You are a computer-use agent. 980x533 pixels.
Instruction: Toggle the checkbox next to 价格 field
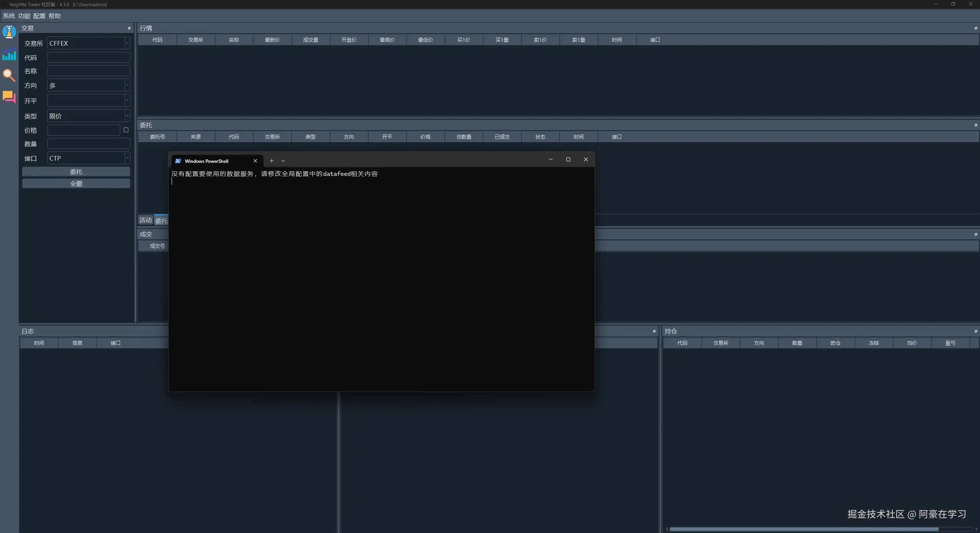126,130
